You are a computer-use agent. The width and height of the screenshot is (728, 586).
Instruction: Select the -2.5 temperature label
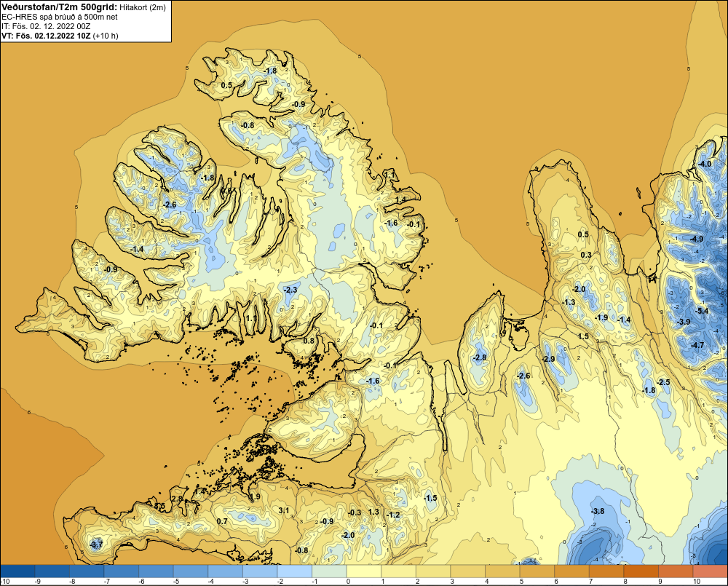tap(663, 382)
